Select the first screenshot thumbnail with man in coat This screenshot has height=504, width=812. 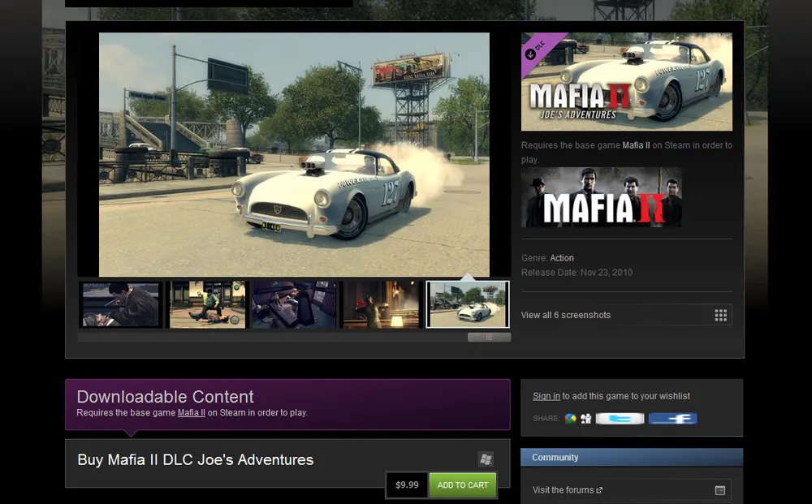[x=121, y=305]
